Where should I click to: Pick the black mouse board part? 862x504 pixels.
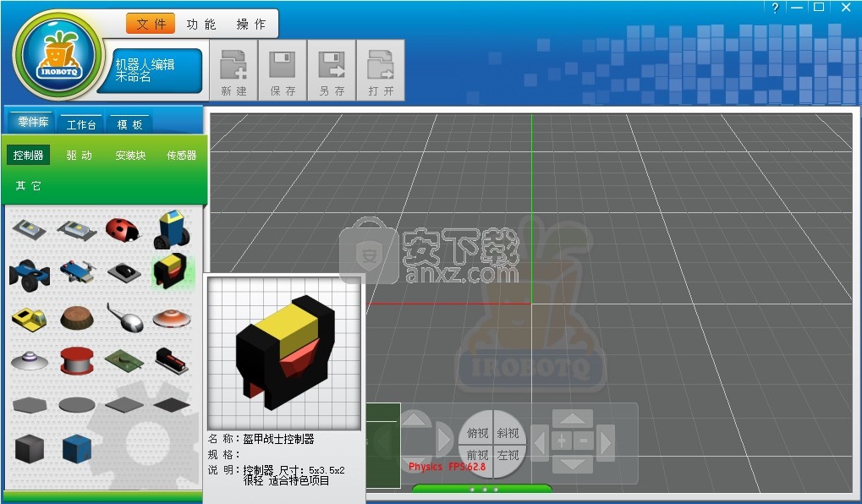coord(124,272)
